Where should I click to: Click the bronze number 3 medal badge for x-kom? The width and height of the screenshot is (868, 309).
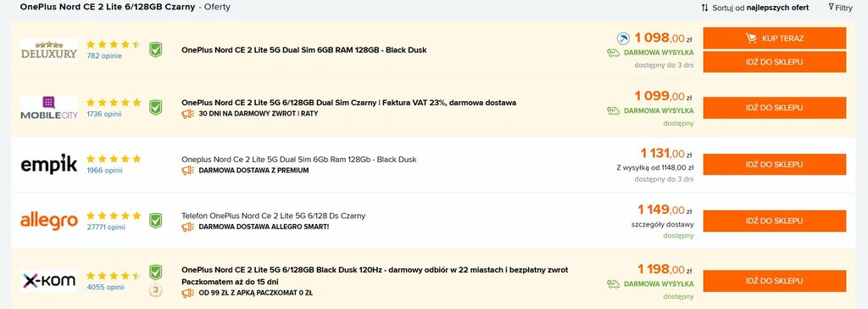click(x=156, y=290)
